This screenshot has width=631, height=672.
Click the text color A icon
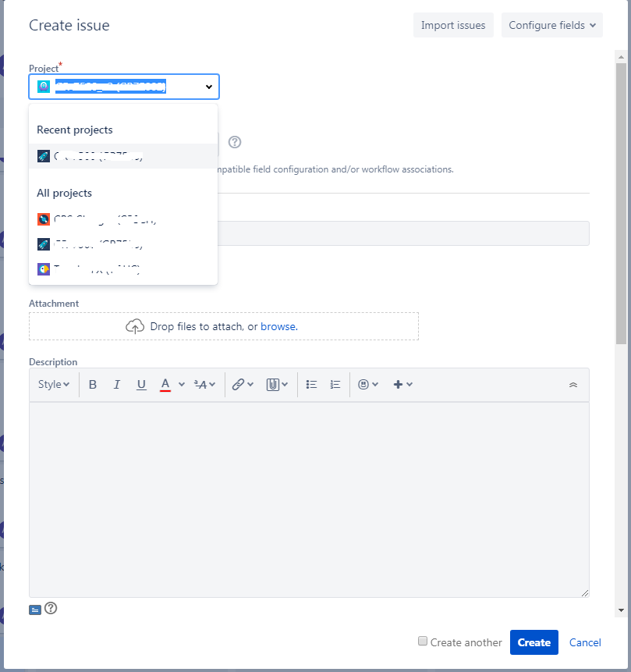(x=165, y=385)
